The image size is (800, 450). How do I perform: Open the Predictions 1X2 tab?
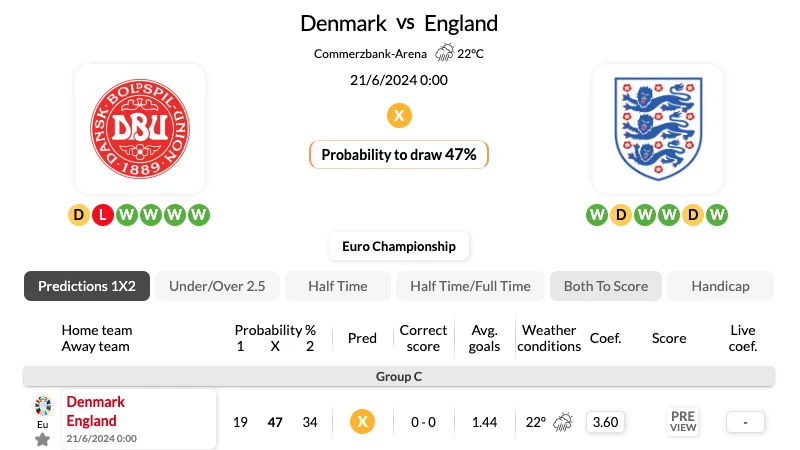(x=87, y=286)
